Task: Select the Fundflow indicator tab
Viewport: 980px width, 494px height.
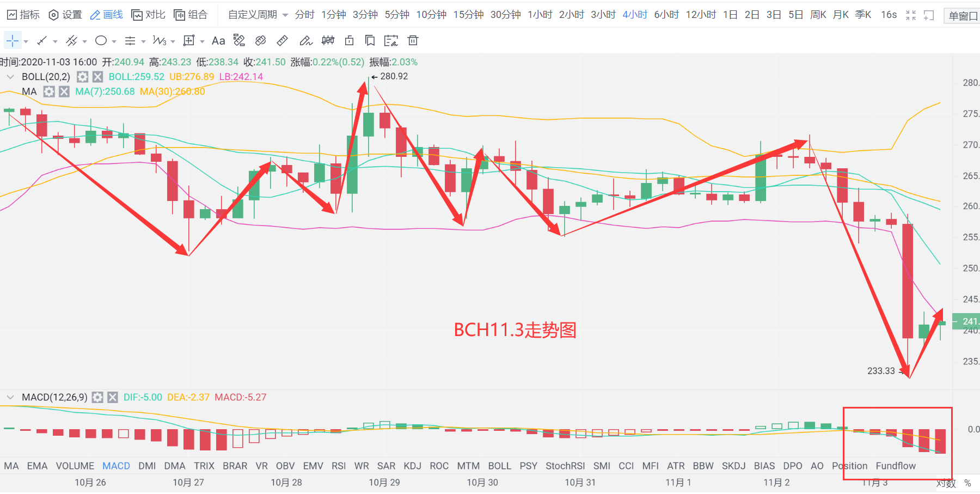Action: 896,466
